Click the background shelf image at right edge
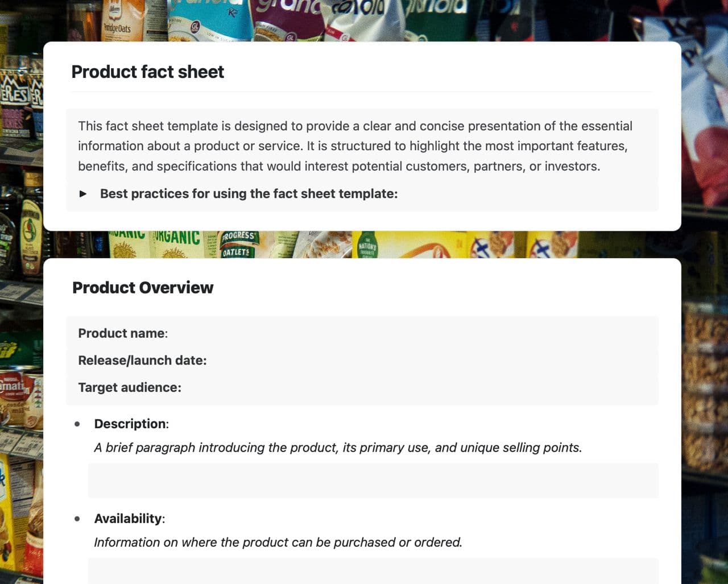Image resolution: width=728 pixels, height=584 pixels. 705,341
